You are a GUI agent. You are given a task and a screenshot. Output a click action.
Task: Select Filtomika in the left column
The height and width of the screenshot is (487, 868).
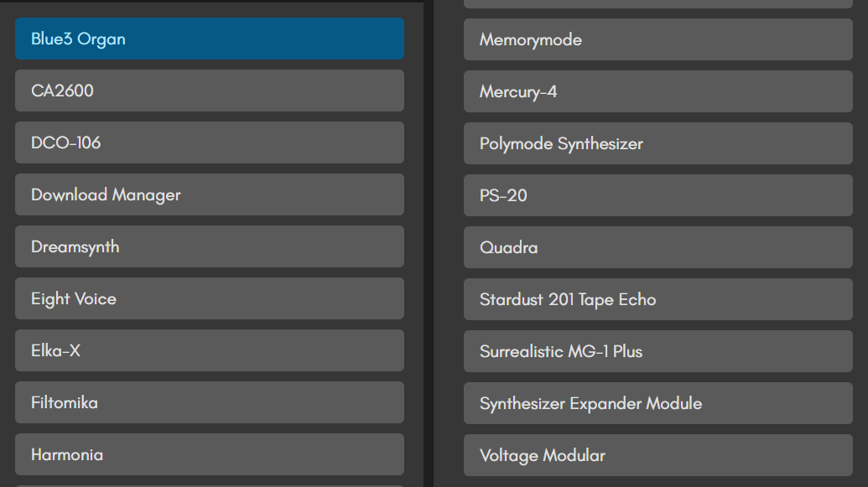[x=208, y=402]
